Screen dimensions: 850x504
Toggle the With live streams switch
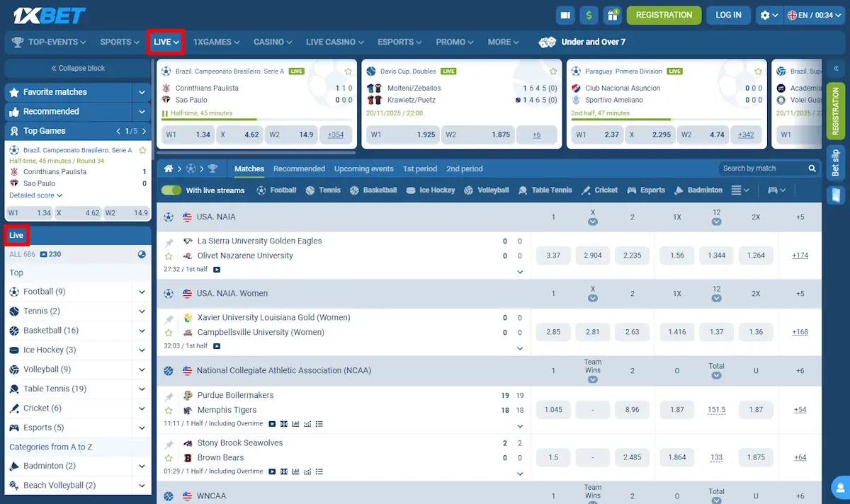(x=171, y=190)
